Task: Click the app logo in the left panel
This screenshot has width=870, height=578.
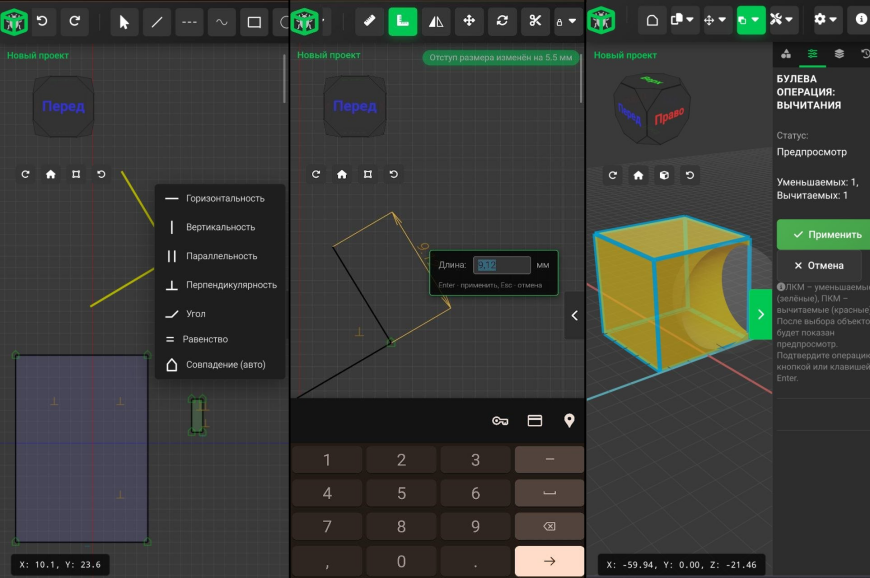Action: [x=14, y=22]
